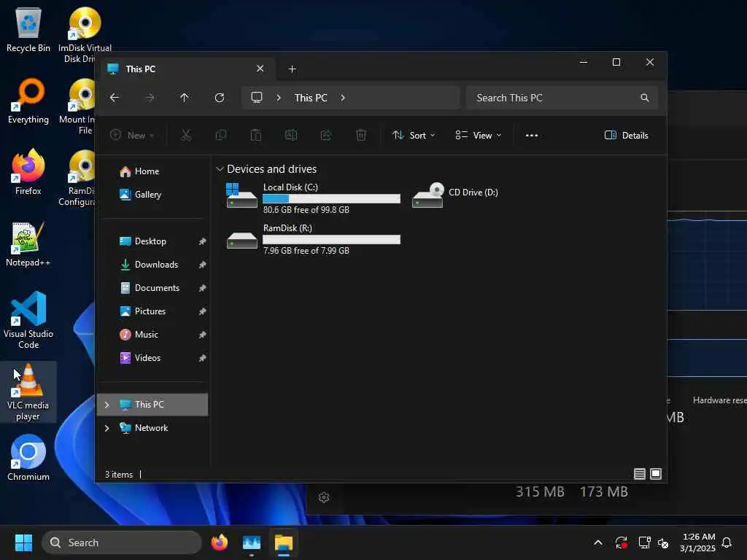Click the Share toolbar icon
This screenshot has width=747, height=560.
326,135
